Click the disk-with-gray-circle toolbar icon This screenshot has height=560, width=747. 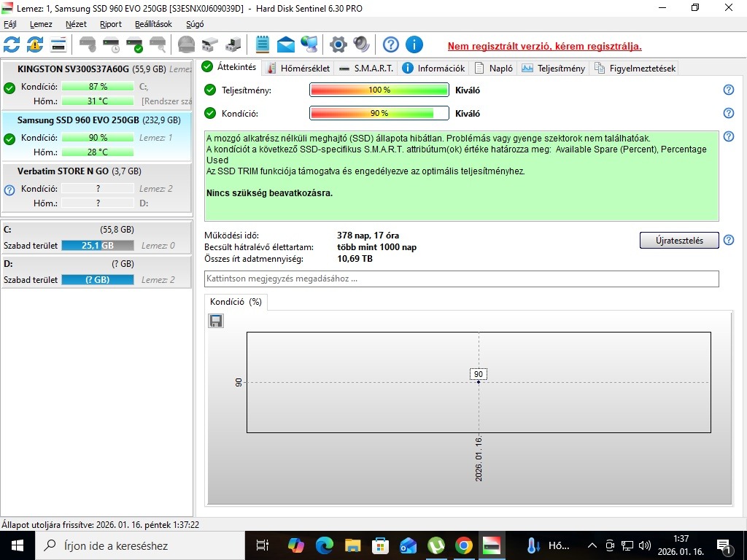click(x=88, y=44)
